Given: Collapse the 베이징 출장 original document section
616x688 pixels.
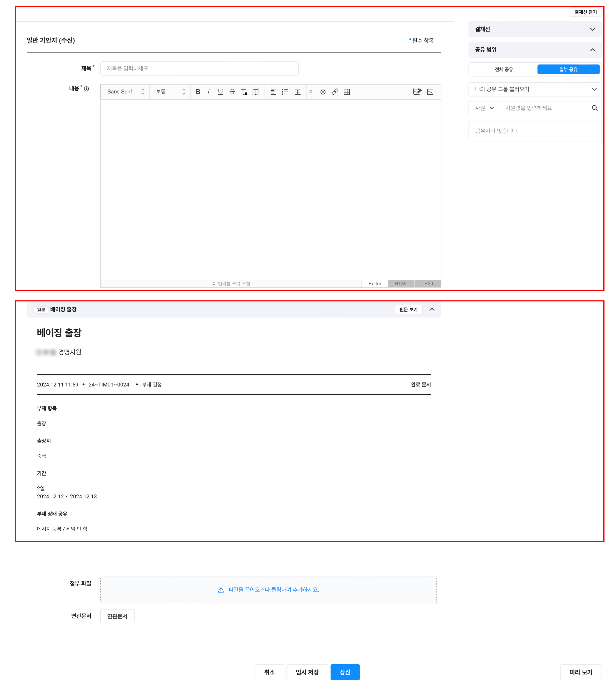Looking at the screenshot, I should [x=432, y=310].
